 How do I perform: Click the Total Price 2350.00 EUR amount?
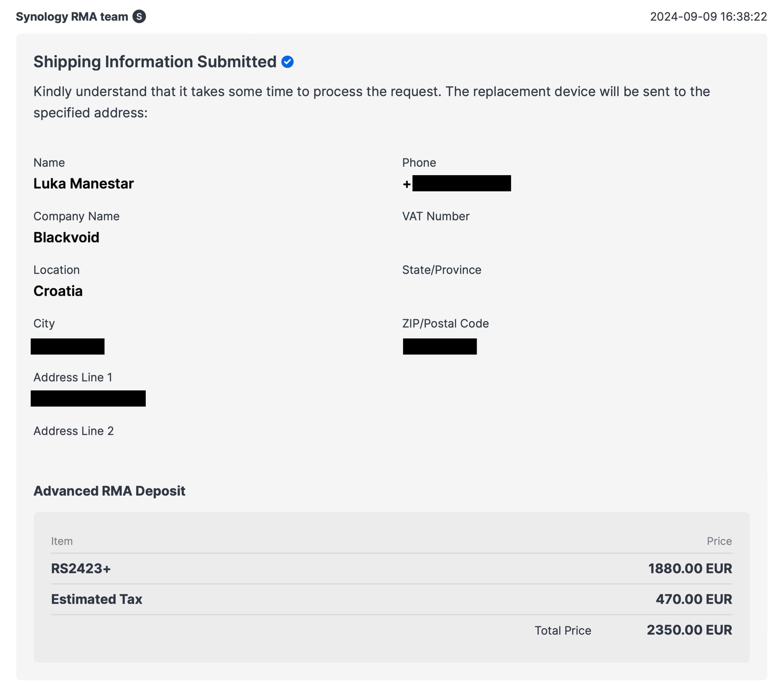[689, 630]
